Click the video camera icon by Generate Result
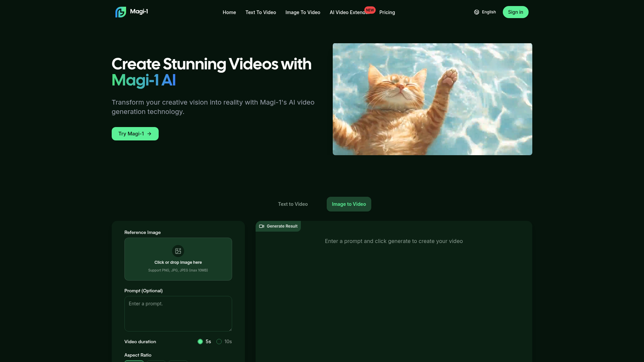644x362 pixels. (x=262, y=226)
